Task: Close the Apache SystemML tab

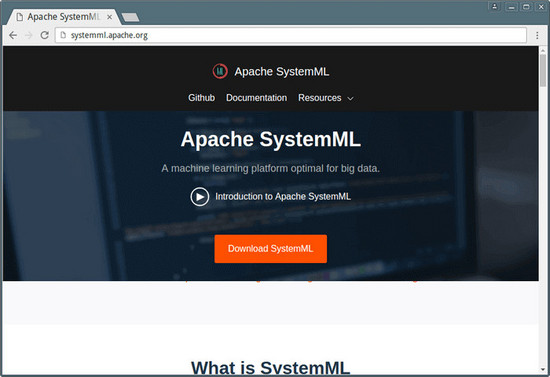Action: pyautogui.click(x=109, y=17)
